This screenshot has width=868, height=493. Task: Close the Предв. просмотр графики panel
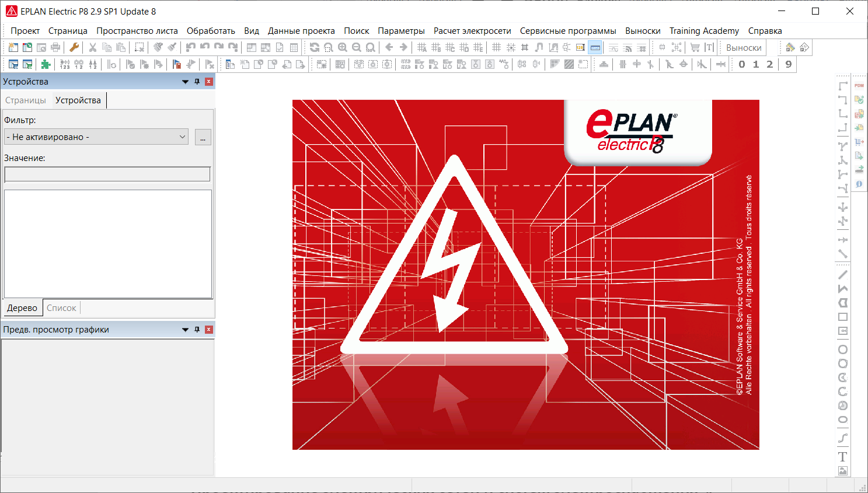tap(209, 330)
